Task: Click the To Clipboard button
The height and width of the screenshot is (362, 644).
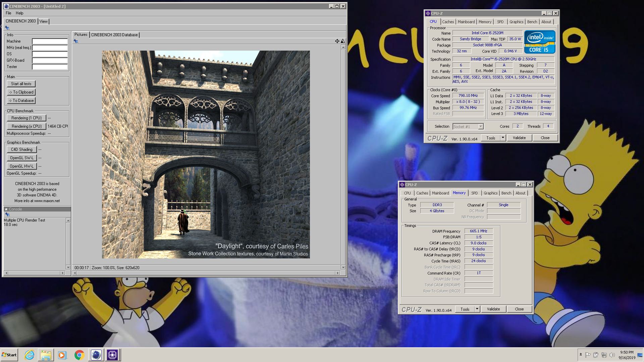Action: pos(21,92)
